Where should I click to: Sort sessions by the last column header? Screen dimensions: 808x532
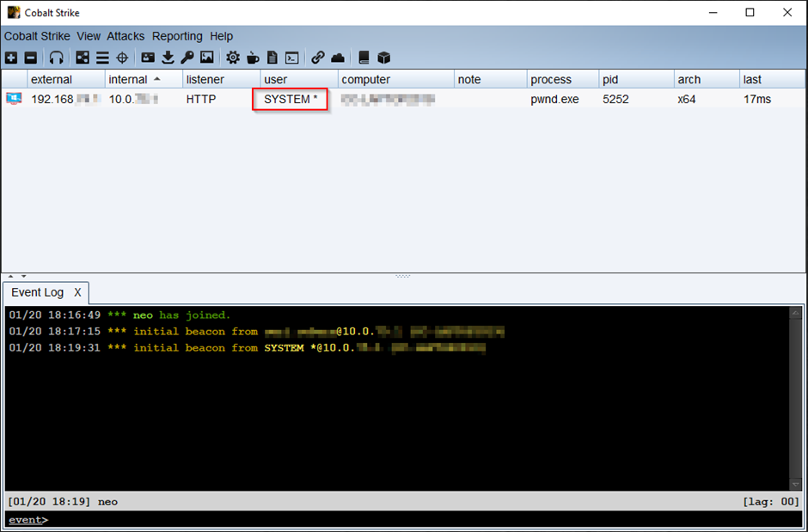[x=773, y=79]
